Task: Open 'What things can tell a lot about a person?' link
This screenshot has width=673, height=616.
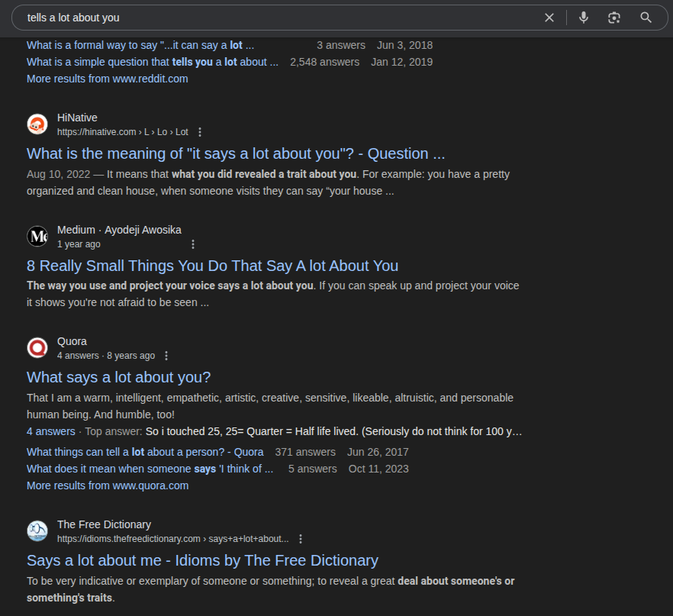Action: point(145,452)
